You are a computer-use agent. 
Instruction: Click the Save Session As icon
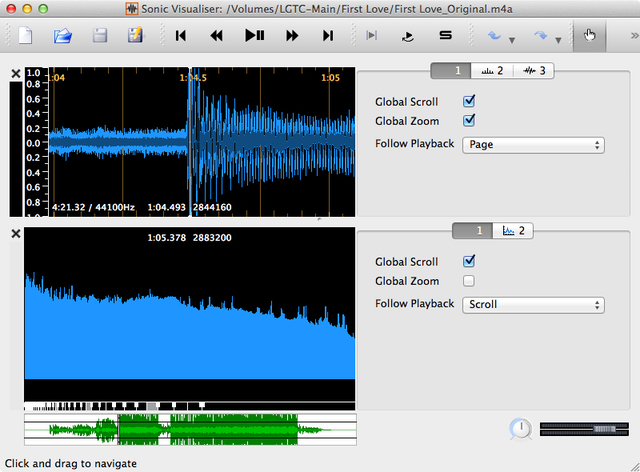(135, 36)
